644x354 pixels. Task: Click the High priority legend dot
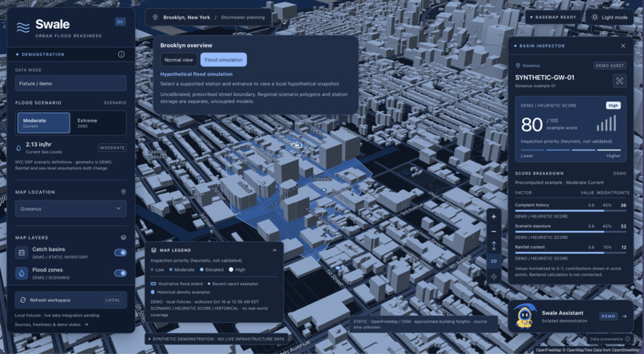pyautogui.click(x=231, y=270)
